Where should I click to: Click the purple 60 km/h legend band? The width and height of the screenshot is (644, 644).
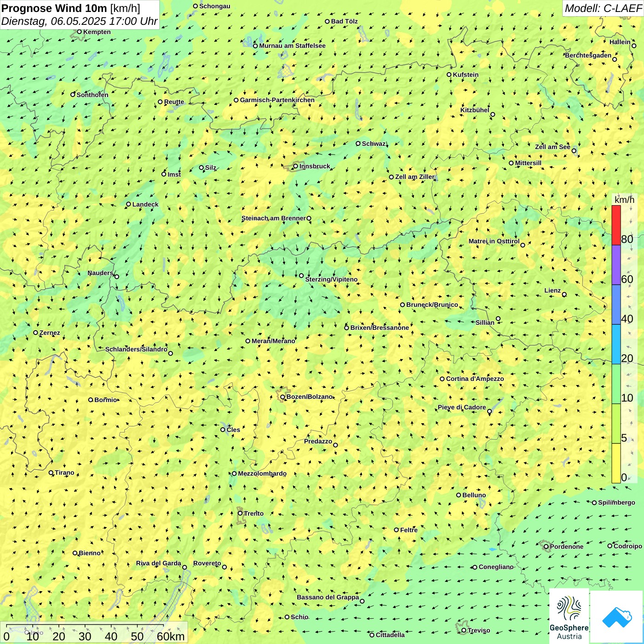coord(616,265)
